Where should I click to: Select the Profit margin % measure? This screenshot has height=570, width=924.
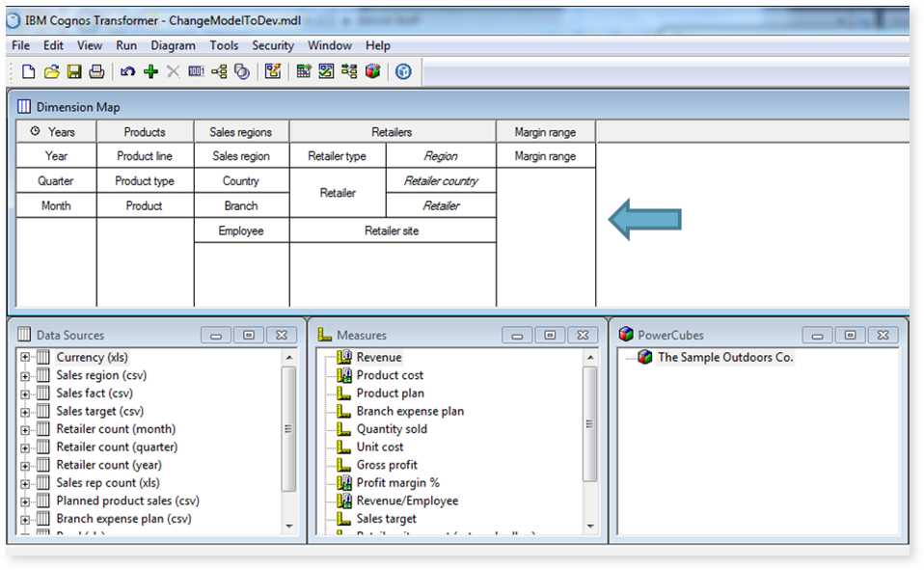pyautogui.click(x=397, y=483)
